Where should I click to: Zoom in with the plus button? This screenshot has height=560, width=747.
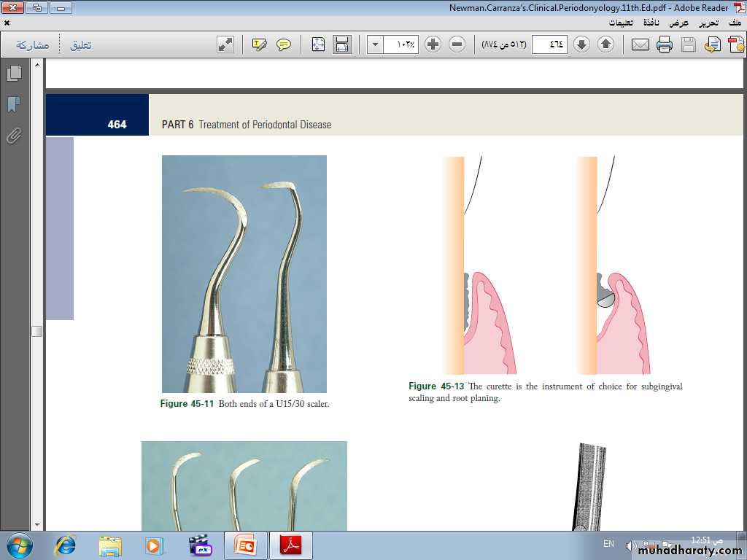click(x=433, y=44)
